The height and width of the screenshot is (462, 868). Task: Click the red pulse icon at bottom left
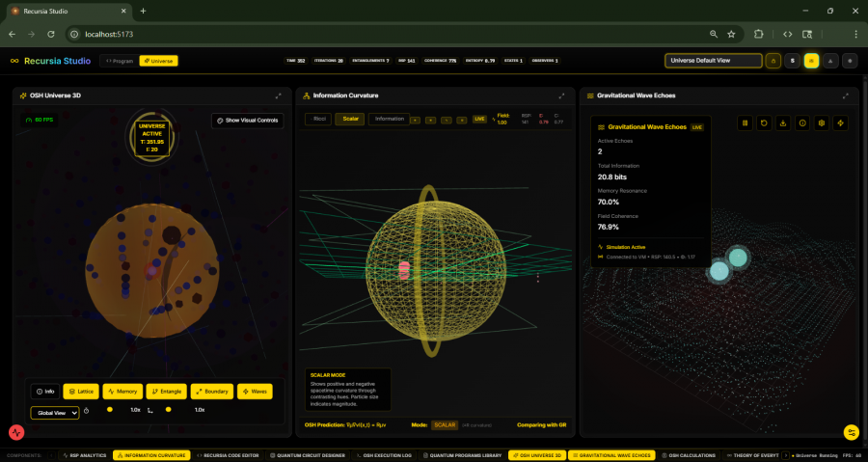(x=16, y=433)
